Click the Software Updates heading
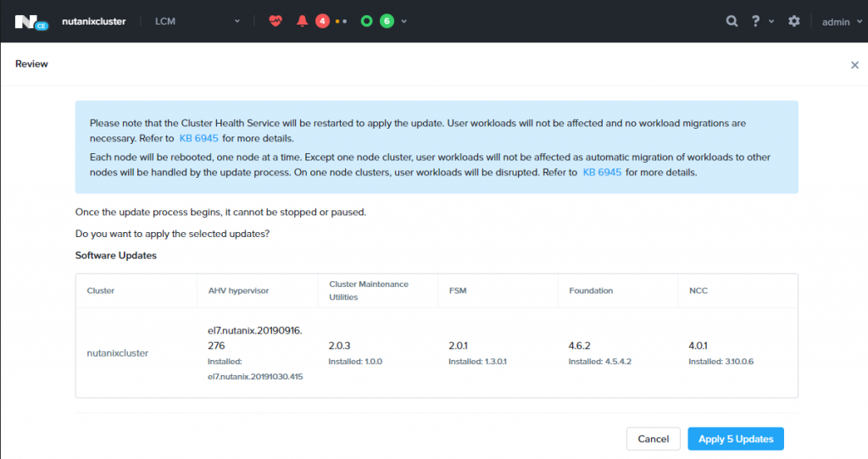 tap(115, 256)
